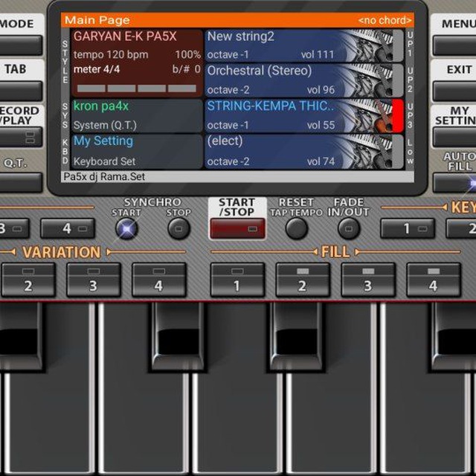The width and height of the screenshot is (476, 476).
Task: Toggle the Auto Fill button
Action: (x=454, y=183)
